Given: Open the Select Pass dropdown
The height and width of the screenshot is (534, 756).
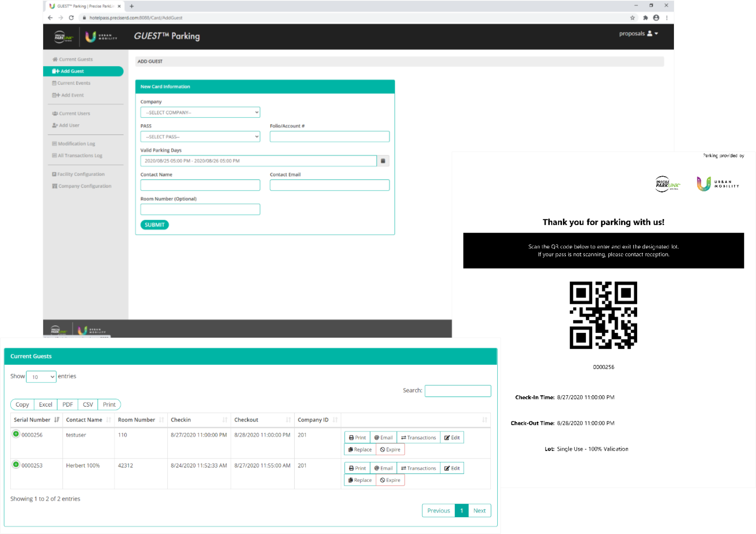Looking at the screenshot, I should (200, 136).
